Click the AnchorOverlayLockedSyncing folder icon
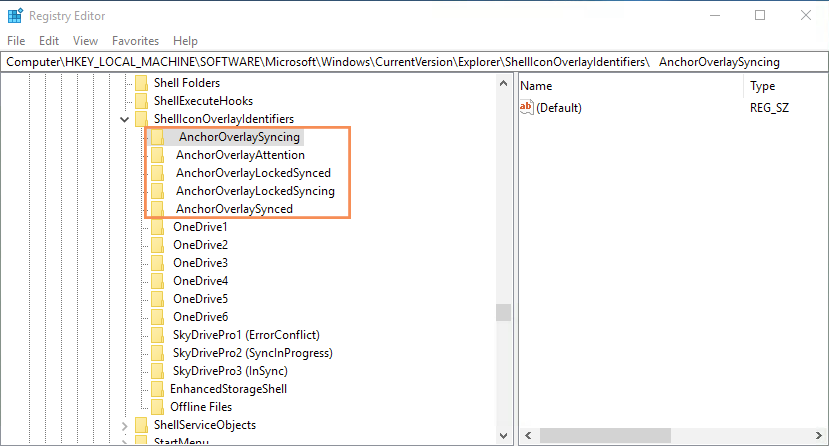The width and height of the screenshot is (829, 446). [x=157, y=191]
